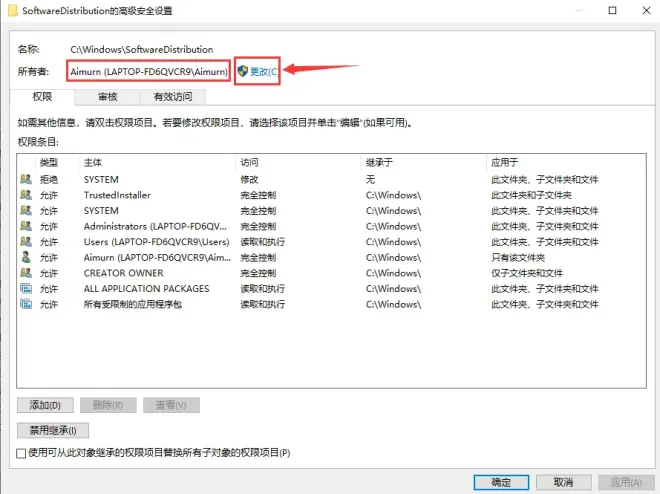Click the package icon of ALL APPLICATION PACKAGES
Image resolution: width=660 pixels, height=494 pixels.
tap(26, 288)
